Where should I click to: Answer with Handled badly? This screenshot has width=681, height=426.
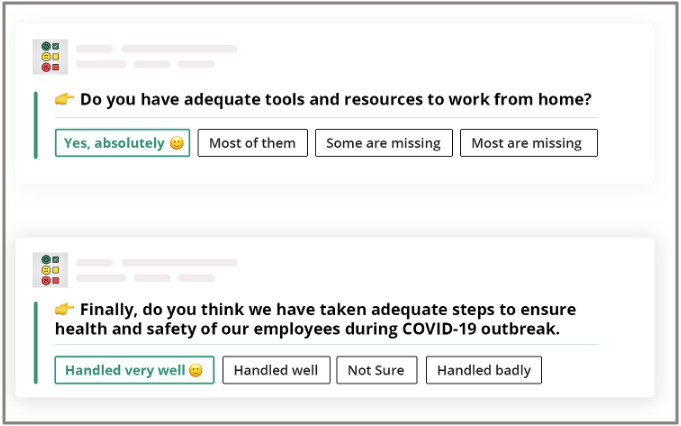pos(484,370)
